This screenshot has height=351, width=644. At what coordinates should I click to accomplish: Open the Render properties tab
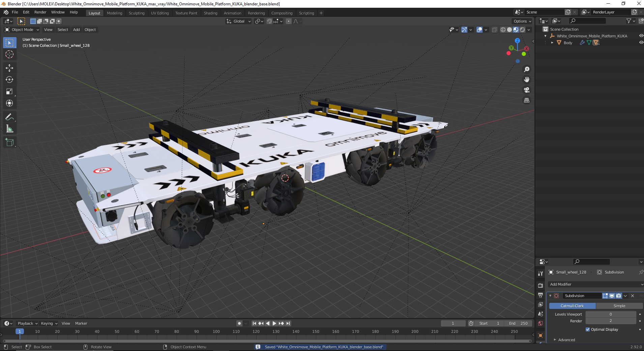pos(540,285)
